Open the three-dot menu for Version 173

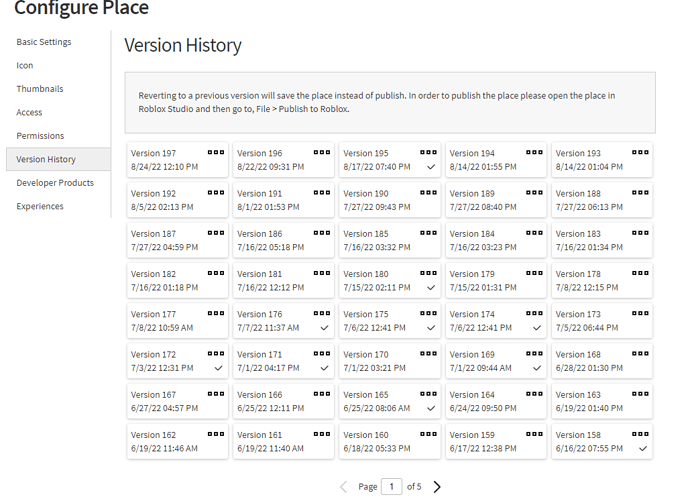tap(640, 313)
